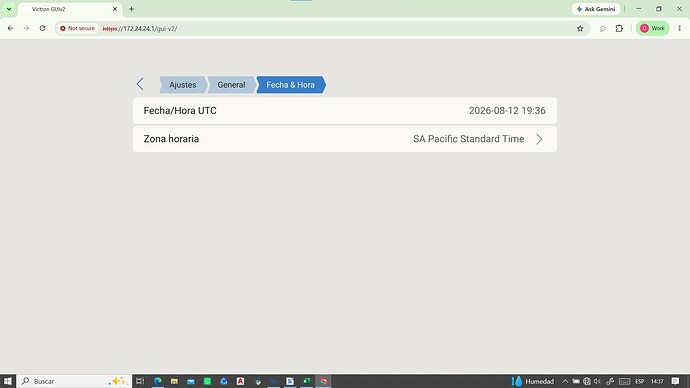Viewport: 690px width, 388px height.
Task: Close the Victron GUIv2 tab
Action: coord(115,9)
